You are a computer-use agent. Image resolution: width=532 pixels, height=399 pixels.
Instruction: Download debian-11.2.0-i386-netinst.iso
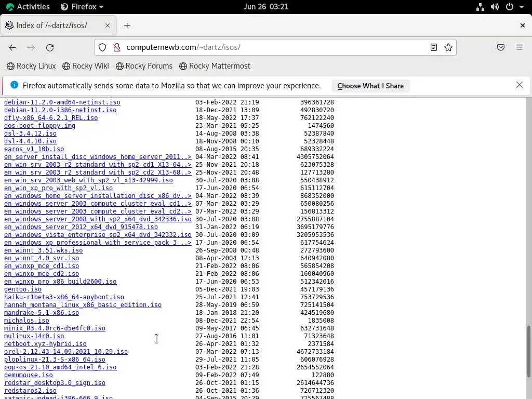[60, 110]
